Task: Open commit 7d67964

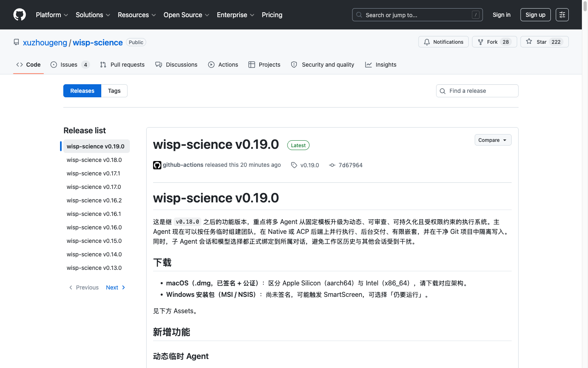Action: coord(346,165)
